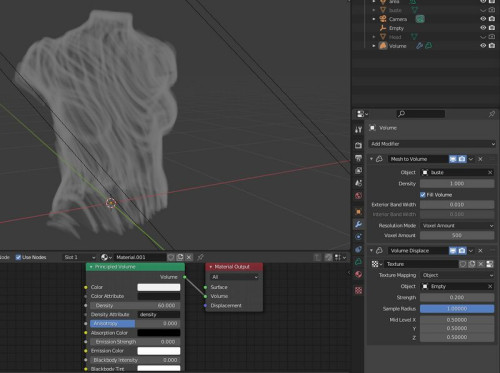This screenshot has height=373, width=500.
Task: Toggle the Use Nodes checkbox
Action: (x=19, y=257)
